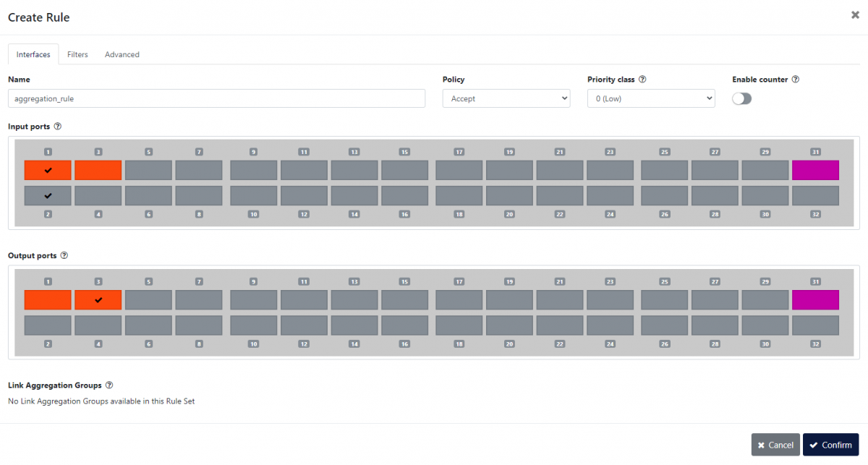This screenshot has width=868, height=465.
Task: Click the Input ports help icon
Action: (58, 127)
